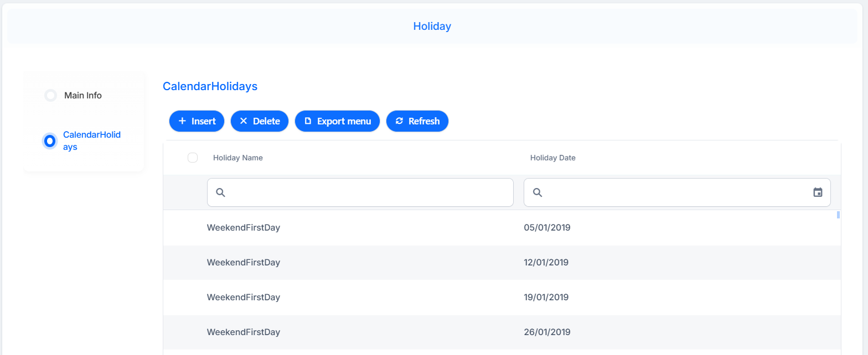Viewport: 868px width, 355px height.
Task: Click the plus icon on Insert
Action: [x=182, y=121]
